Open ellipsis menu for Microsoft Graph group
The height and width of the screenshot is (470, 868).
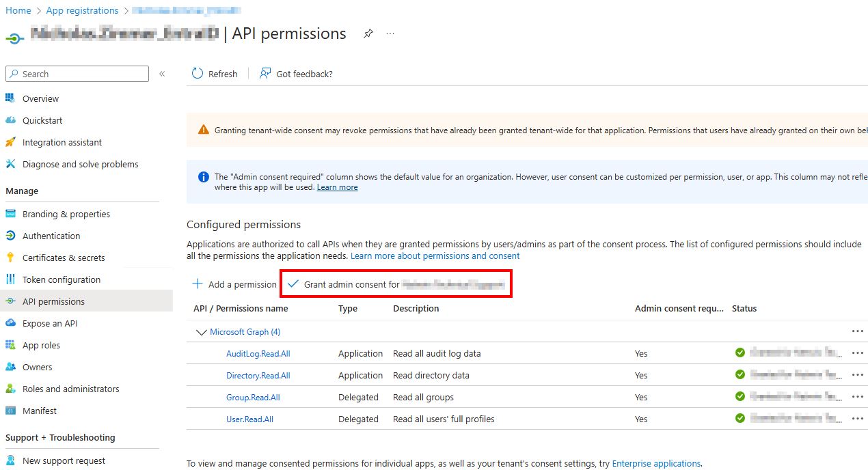tap(858, 331)
